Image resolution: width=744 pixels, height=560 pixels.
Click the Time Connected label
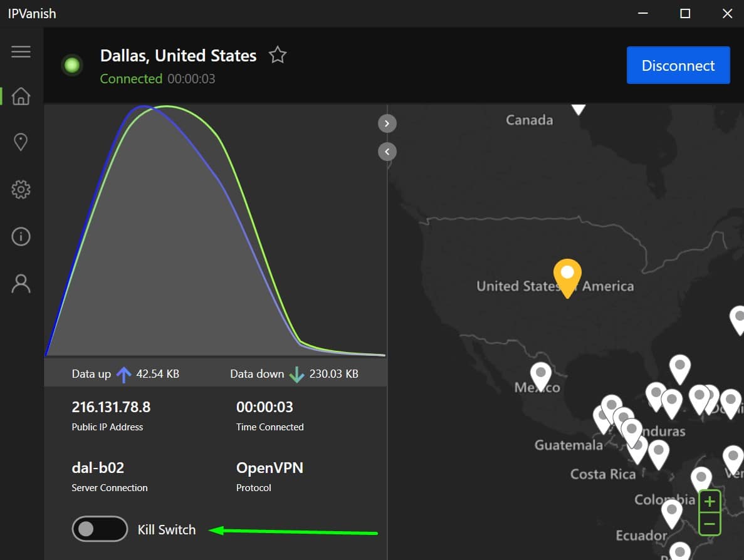pos(270,427)
